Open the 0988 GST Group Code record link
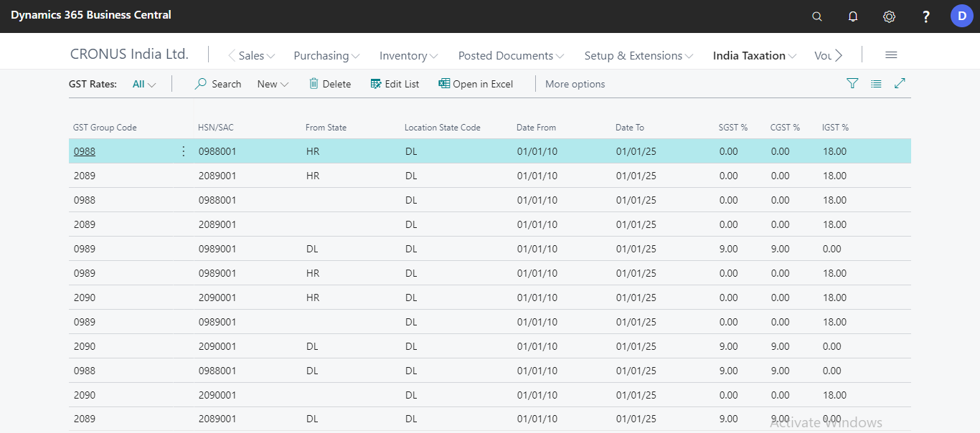This screenshot has height=433, width=980. pyautogui.click(x=84, y=151)
